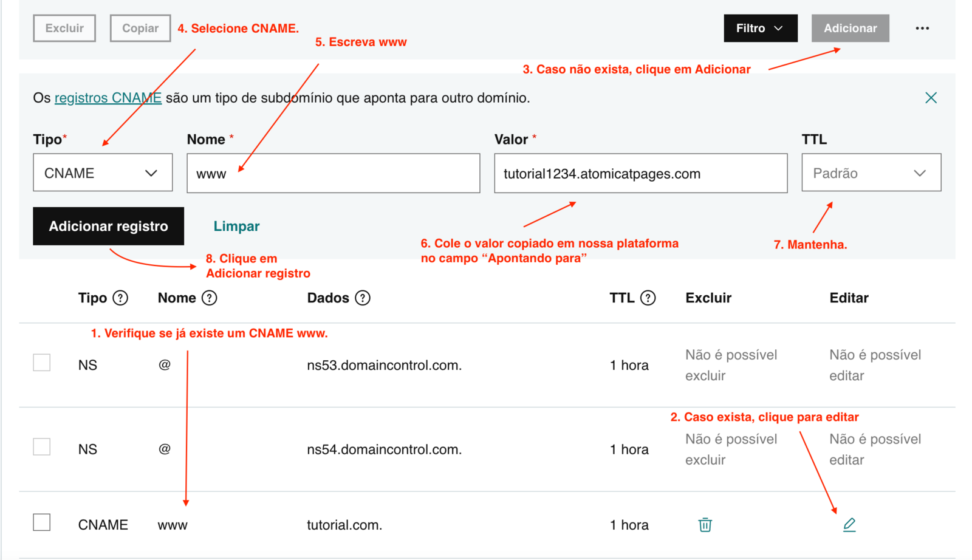
Task: Open the registros CNAME link
Action: [x=108, y=98]
